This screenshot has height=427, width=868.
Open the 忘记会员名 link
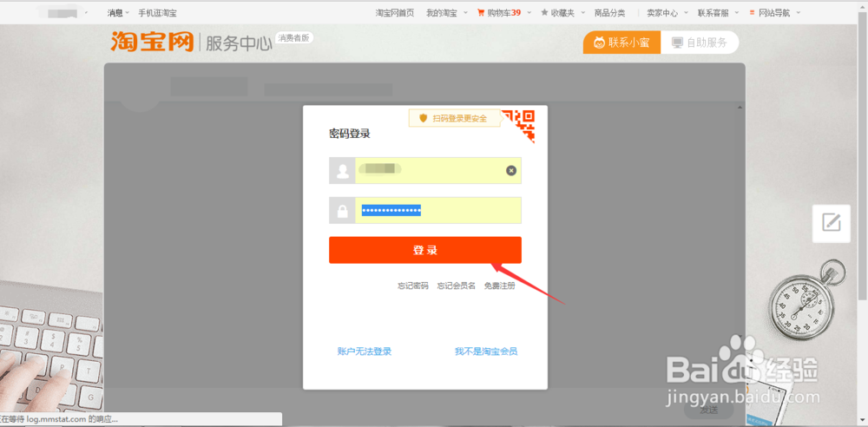pos(457,286)
